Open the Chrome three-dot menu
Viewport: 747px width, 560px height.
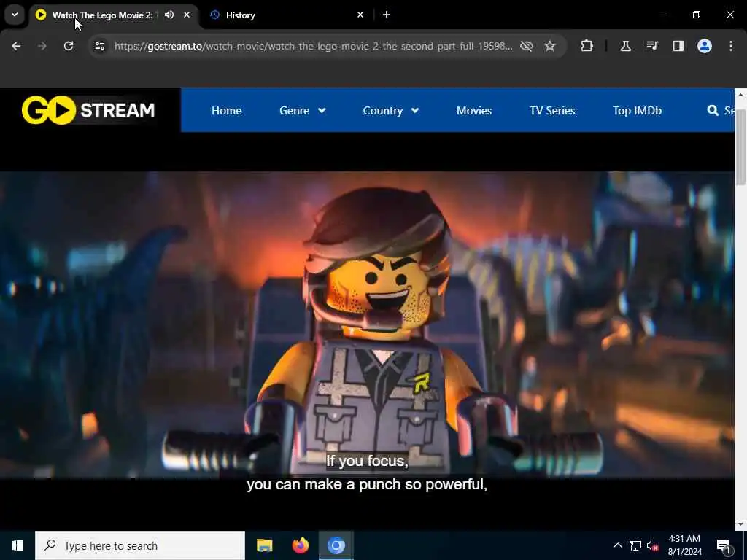tap(731, 46)
